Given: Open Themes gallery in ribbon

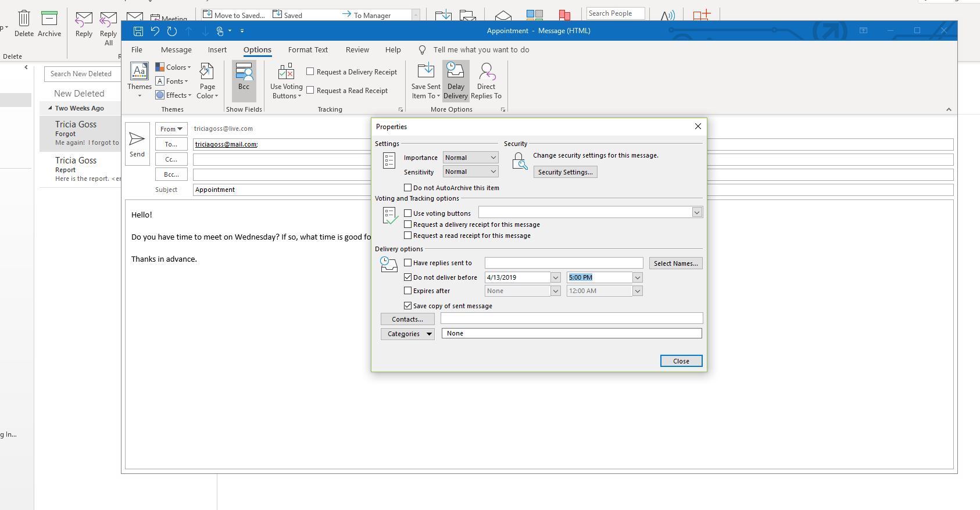Looking at the screenshot, I should tap(140, 80).
